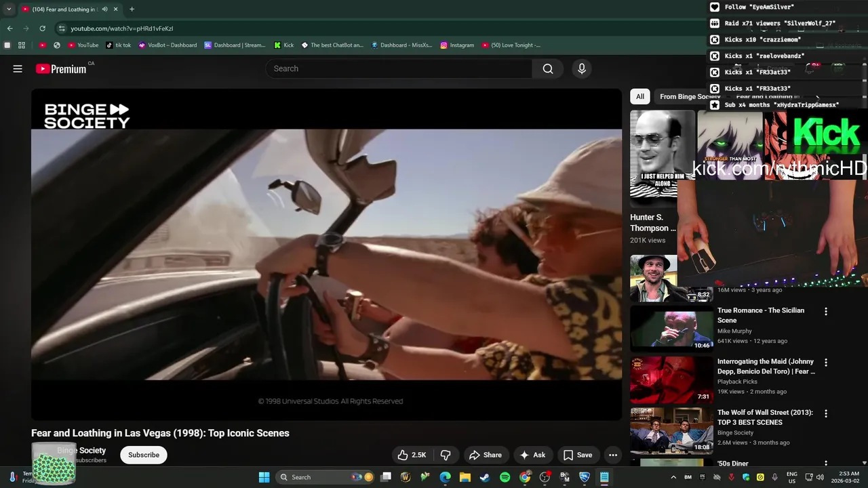Open Dashboard - MissXs bookmark
Viewport: 868px width, 488px height.
click(401, 45)
